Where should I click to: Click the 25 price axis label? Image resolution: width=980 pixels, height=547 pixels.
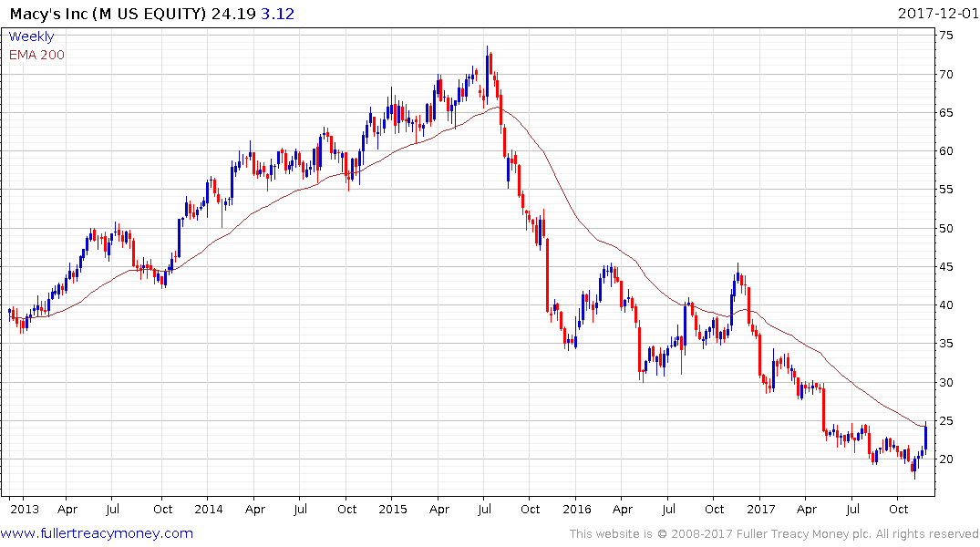946,421
